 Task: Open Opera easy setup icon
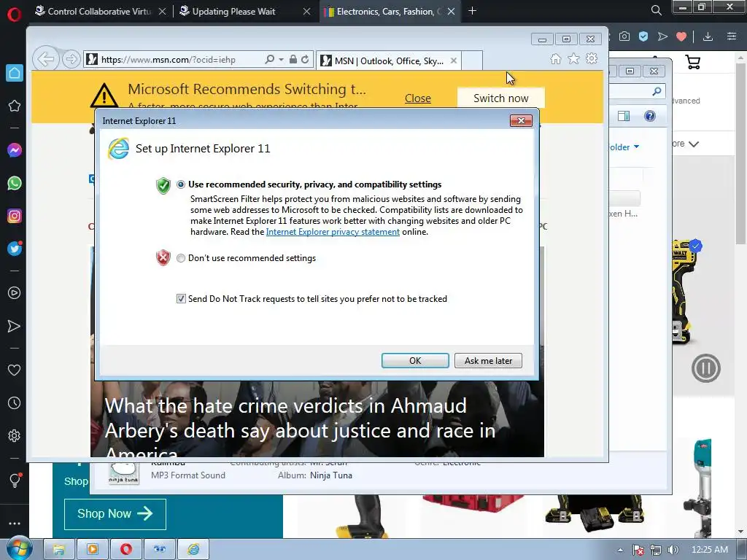point(731,36)
